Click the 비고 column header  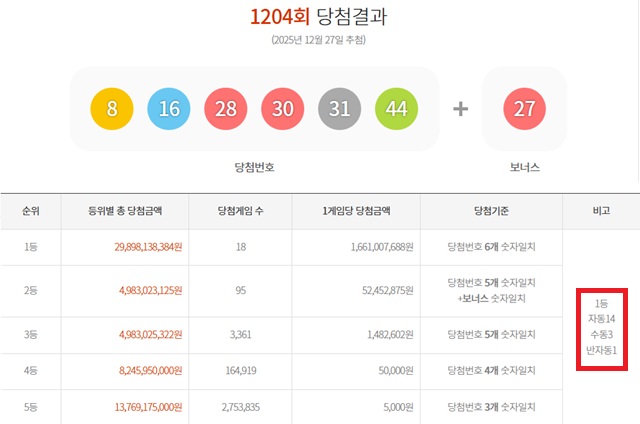point(601,211)
